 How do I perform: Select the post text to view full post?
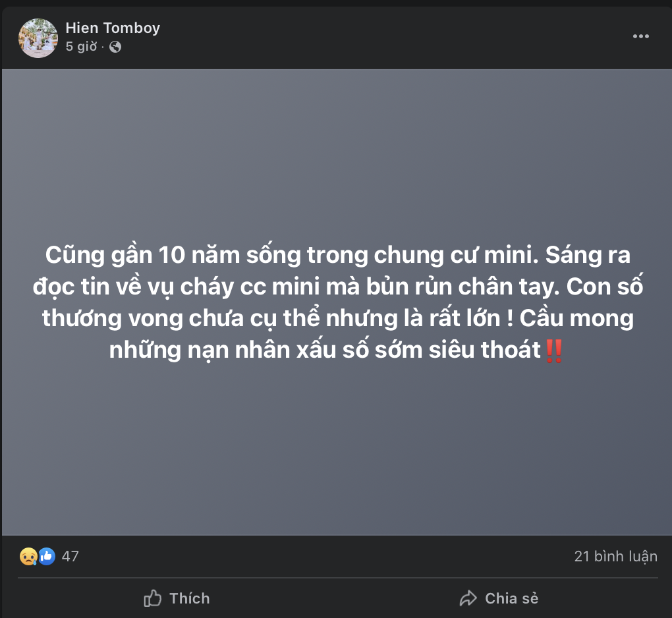point(336,302)
